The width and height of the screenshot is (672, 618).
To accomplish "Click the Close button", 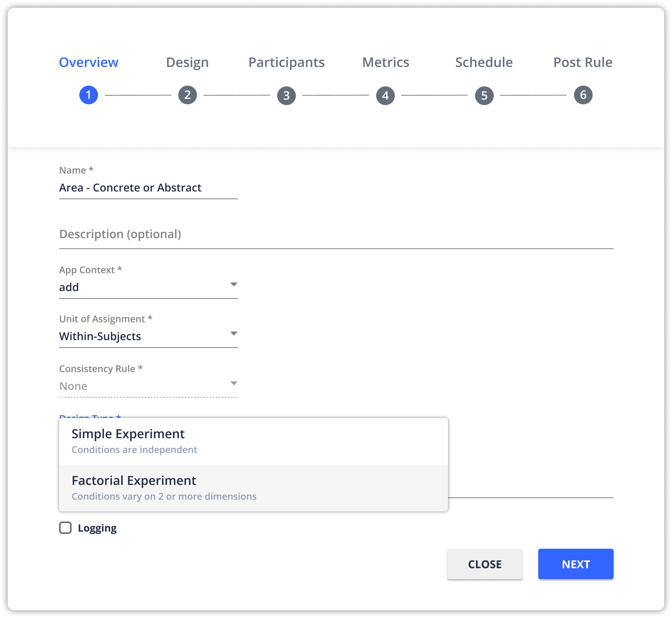I will coord(485,564).
